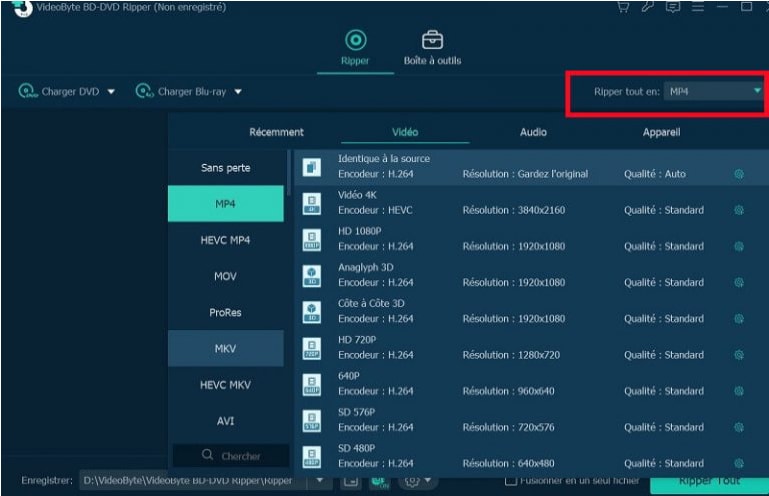This screenshot has height=496, width=769.
Task: Expand the Charger DVD arrow
Action: tap(111, 92)
